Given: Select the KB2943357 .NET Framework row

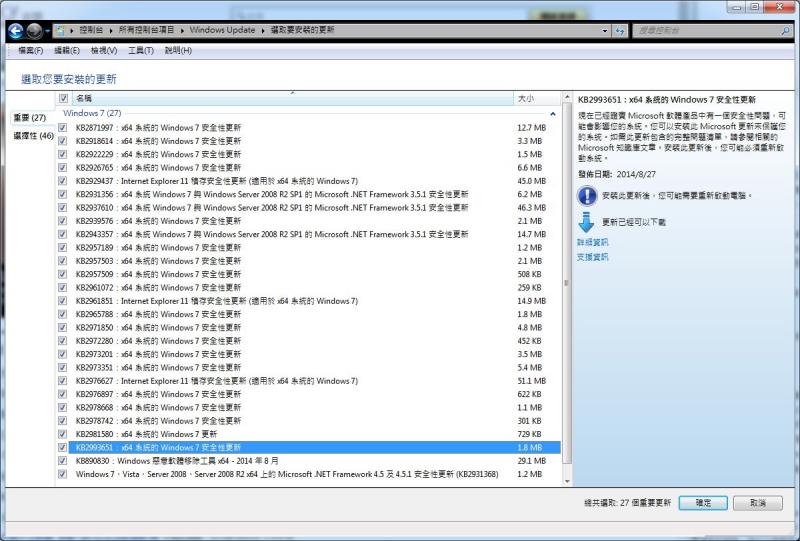Looking at the screenshot, I should [x=308, y=234].
